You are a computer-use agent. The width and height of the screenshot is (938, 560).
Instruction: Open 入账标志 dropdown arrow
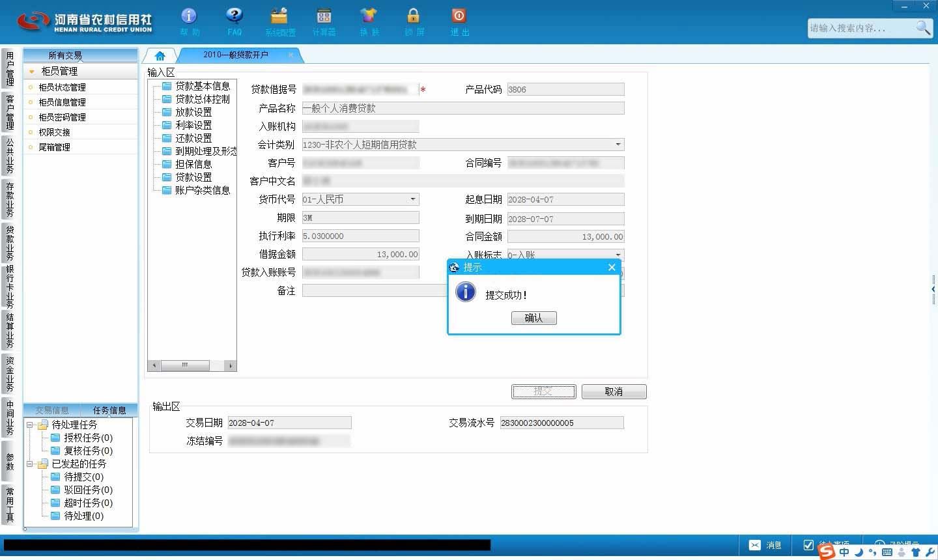click(618, 255)
